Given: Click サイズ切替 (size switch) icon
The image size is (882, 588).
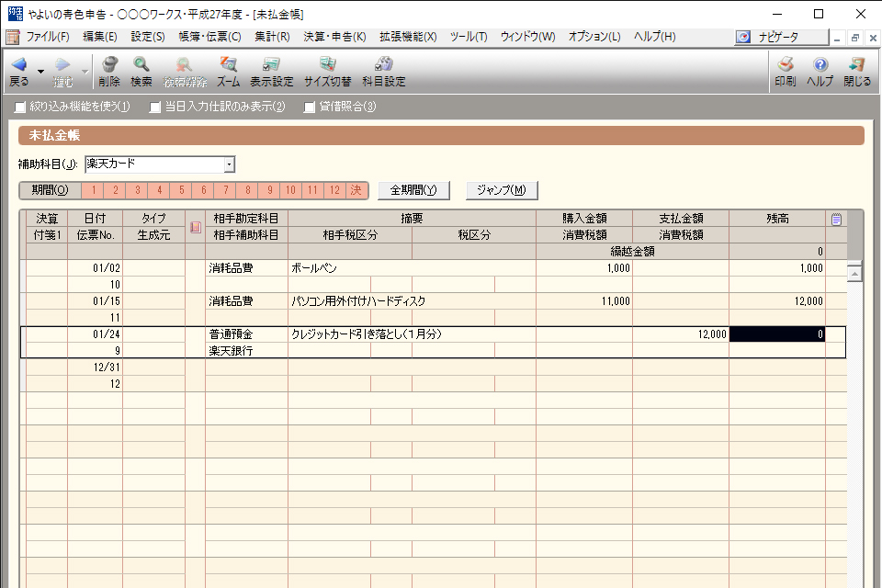Looking at the screenshot, I should [327, 64].
